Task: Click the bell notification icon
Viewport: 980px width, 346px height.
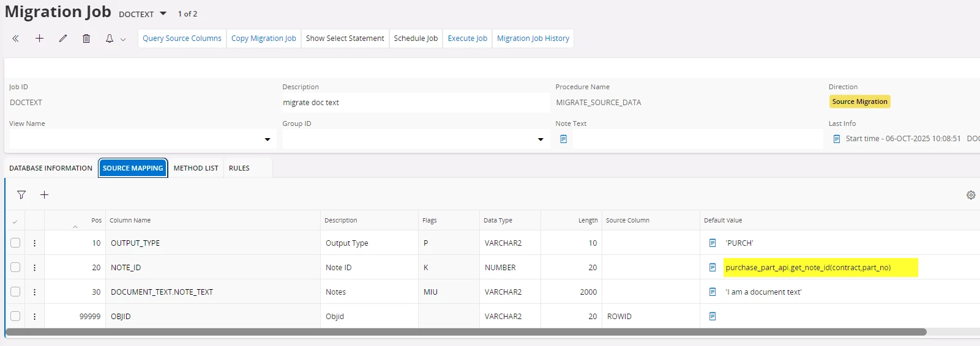Action: pyautogui.click(x=110, y=39)
